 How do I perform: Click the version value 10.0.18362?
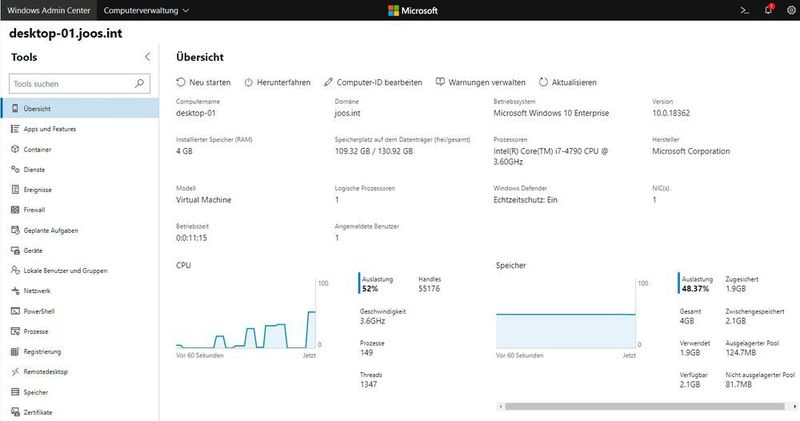(671, 113)
